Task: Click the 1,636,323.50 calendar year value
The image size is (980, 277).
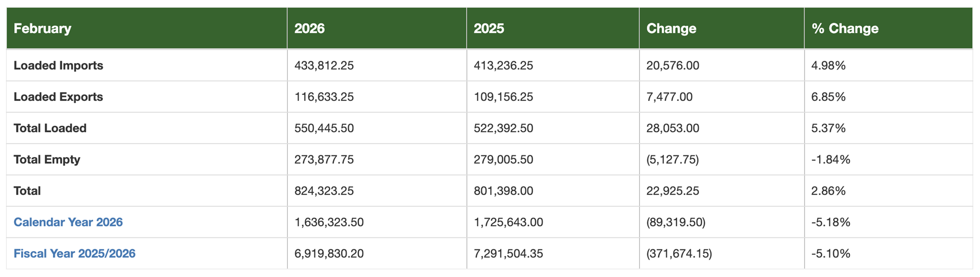Action: [329, 222]
